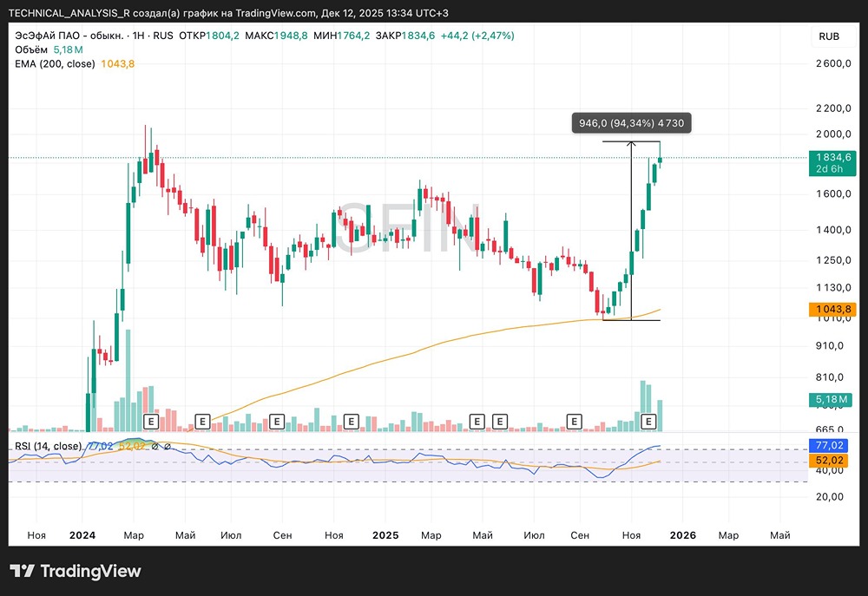Click the Объём volume legend label
This screenshot has width=868, height=596.
31,49
